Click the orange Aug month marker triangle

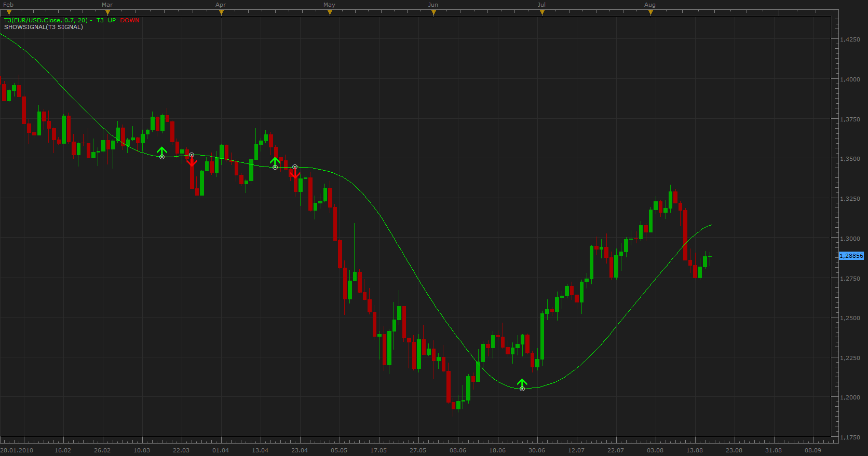650,13
